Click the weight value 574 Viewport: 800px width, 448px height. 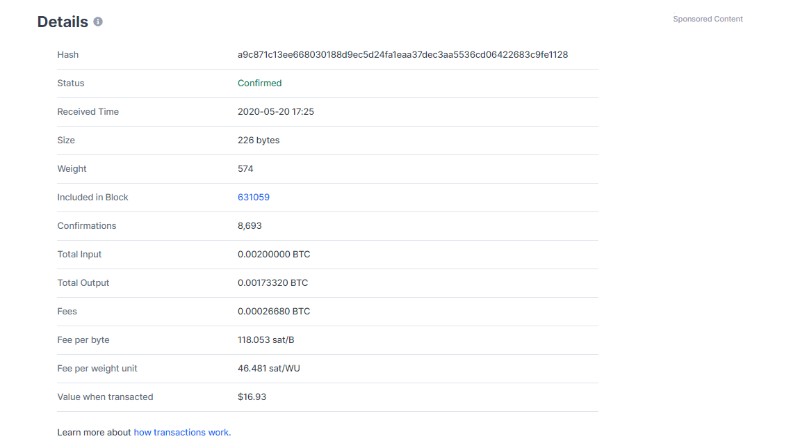point(245,168)
